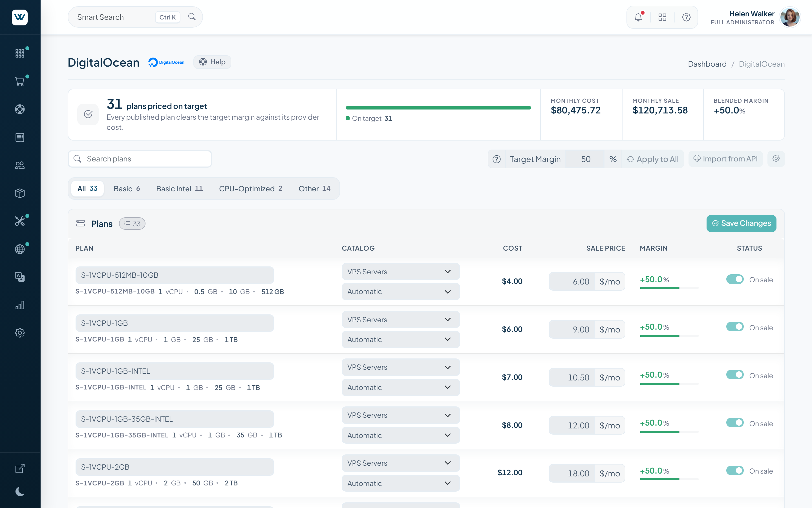Open VPS Servers dropdown for S-1VCPU-2GB
The width and height of the screenshot is (812, 508).
pyautogui.click(x=401, y=463)
